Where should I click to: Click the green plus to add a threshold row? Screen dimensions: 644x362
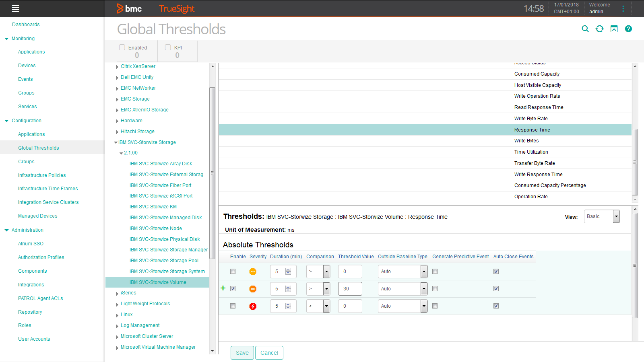(223, 288)
